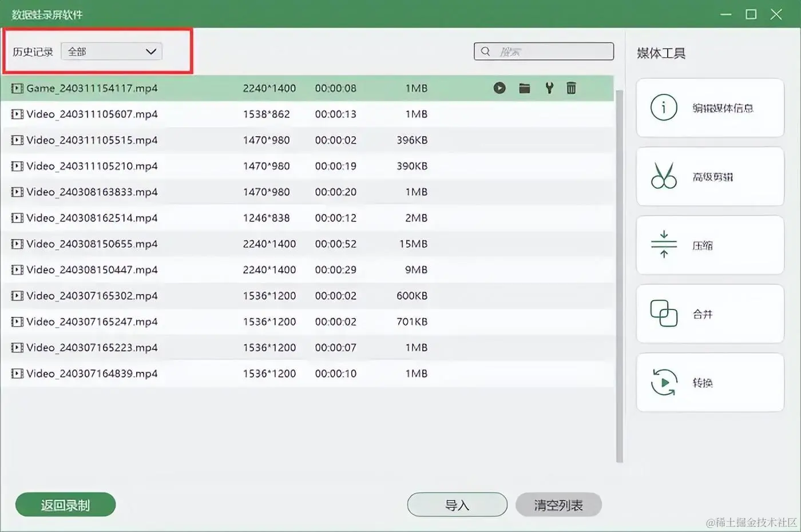Screen dimensions: 801x532
Task: Click the 2MB size value
Action: [417, 218]
